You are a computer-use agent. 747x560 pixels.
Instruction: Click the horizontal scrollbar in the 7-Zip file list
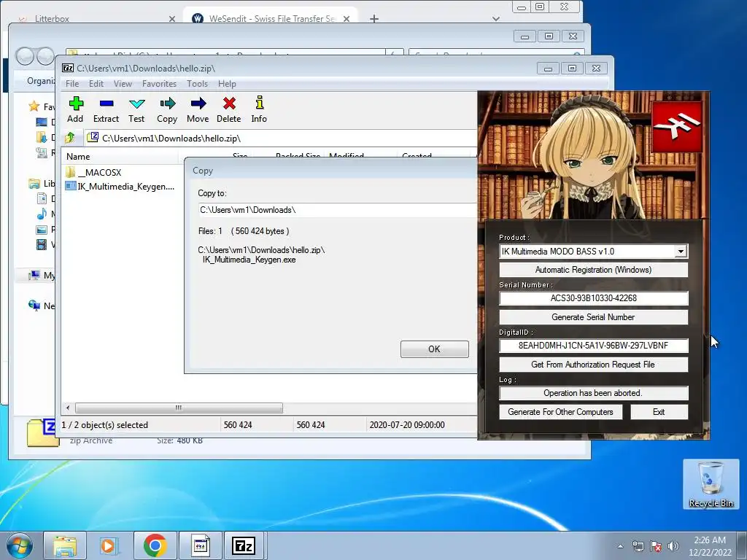click(x=179, y=408)
